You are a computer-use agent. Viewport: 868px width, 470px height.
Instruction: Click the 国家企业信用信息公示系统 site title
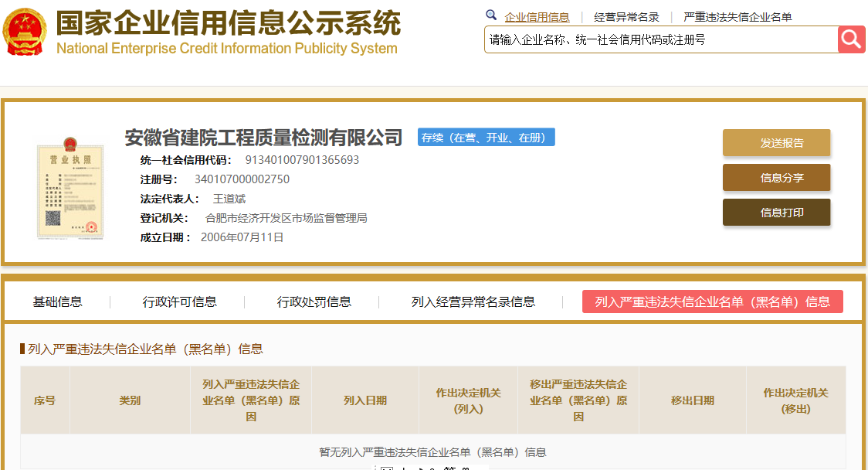pos(228,23)
